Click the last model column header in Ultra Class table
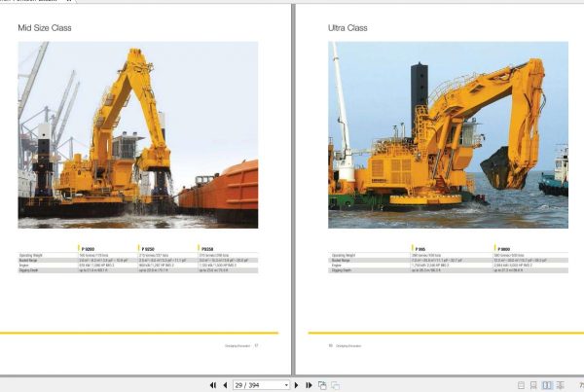Viewport: 584px width, 392px height. [x=503, y=249]
